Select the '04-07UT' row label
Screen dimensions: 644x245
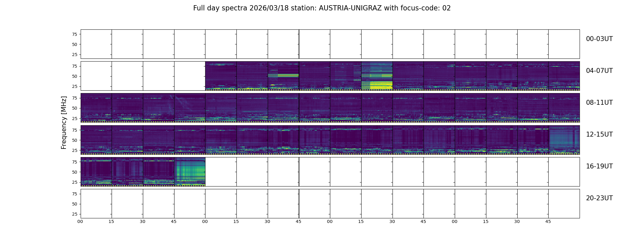[x=599, y=71]
